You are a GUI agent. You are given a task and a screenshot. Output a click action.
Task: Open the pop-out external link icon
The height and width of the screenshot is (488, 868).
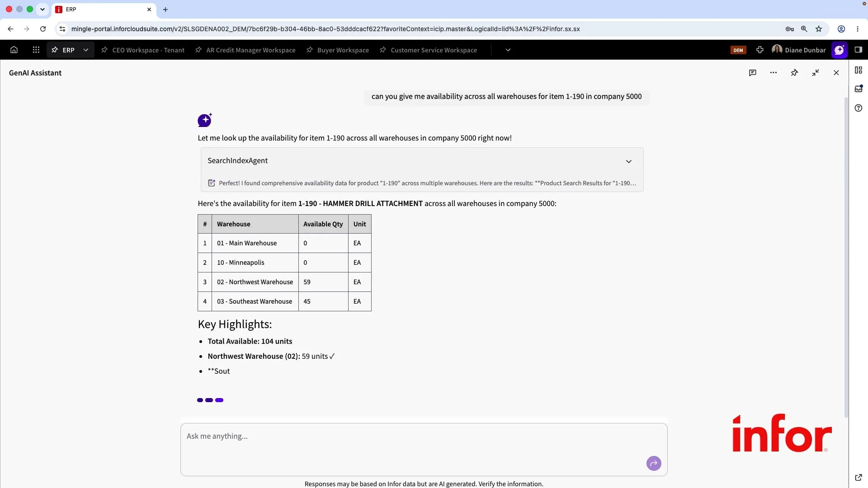coord(859,477)
